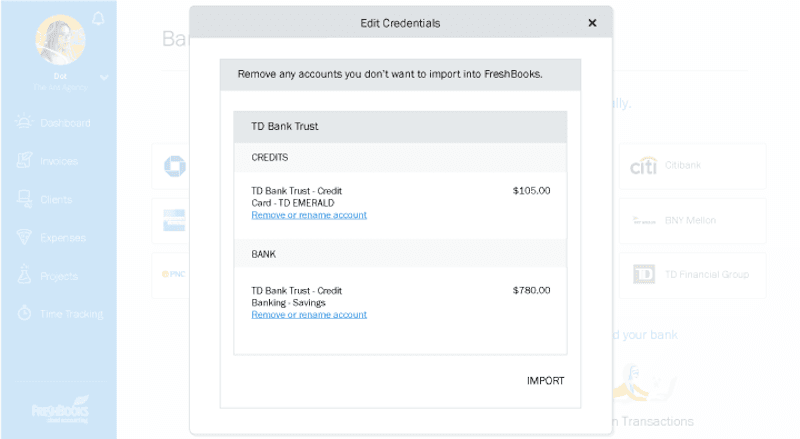Go to the Clients sidebar icon
Image resolution: width=800 pixels, height=439 pixels.
pyautogui.click(x=24, y=199)
